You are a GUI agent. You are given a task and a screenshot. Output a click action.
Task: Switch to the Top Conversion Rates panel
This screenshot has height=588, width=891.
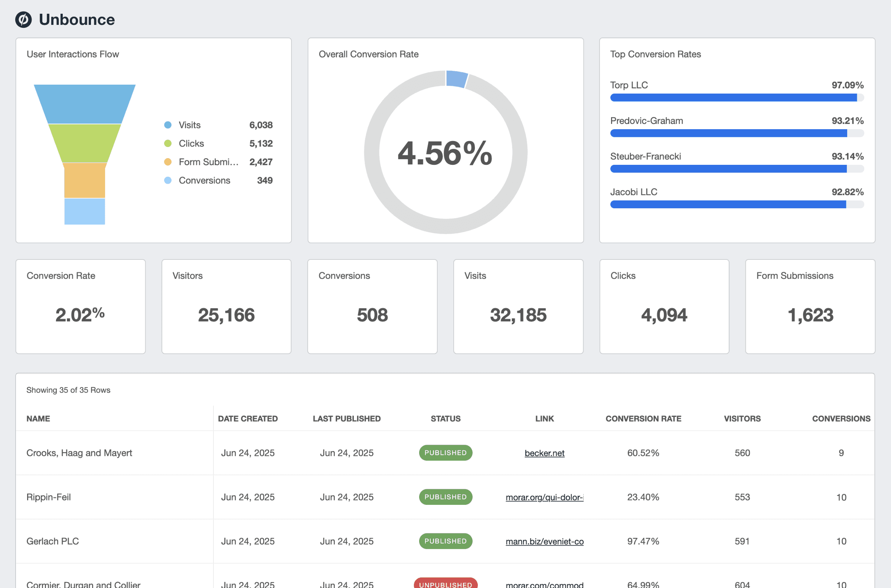coord(656,54)
